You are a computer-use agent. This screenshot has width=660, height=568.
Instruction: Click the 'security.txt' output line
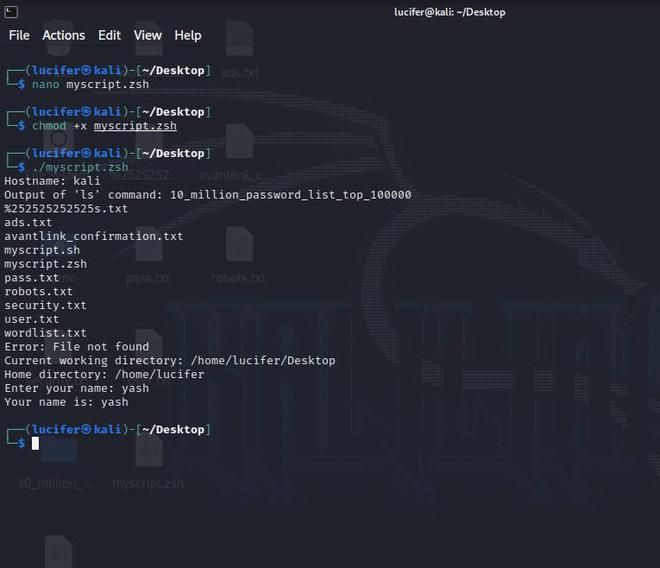[45, 305]
